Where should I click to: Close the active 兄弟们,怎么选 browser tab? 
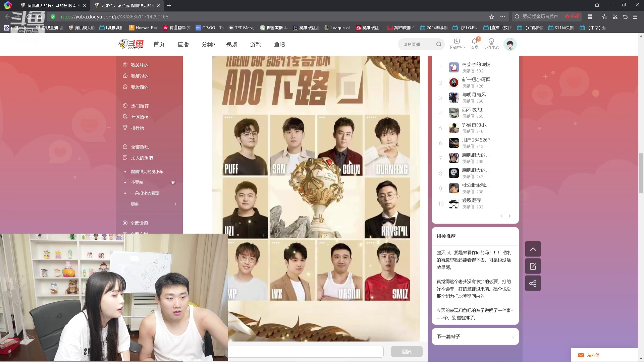[x=158, y=6]
